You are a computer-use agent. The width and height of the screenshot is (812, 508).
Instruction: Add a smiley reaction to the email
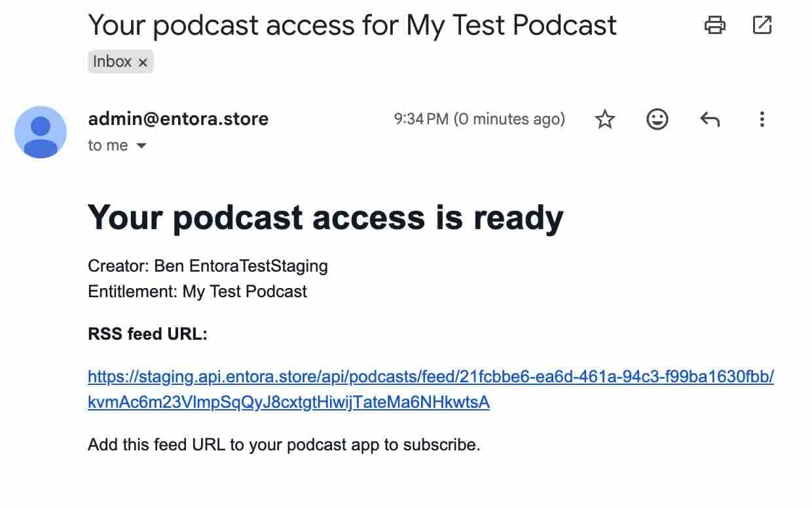(x=657, y=119)
